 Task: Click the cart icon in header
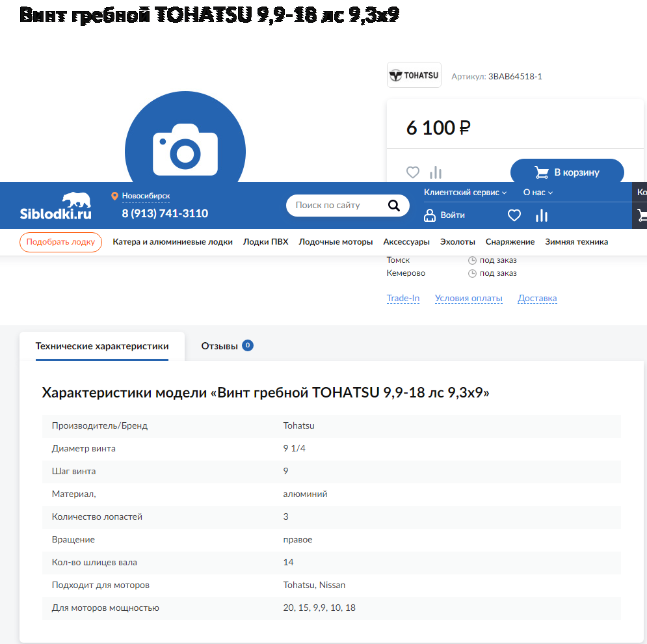[x=641, y=215]
